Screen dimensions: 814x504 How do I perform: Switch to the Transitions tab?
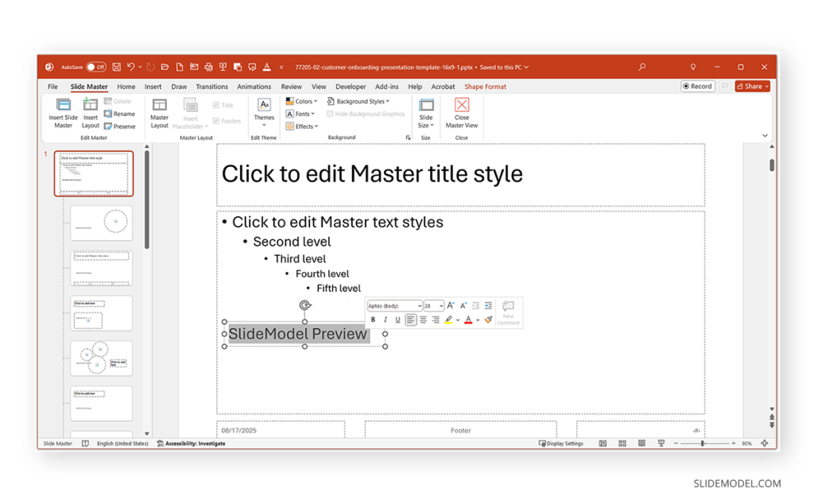point(211,87)
